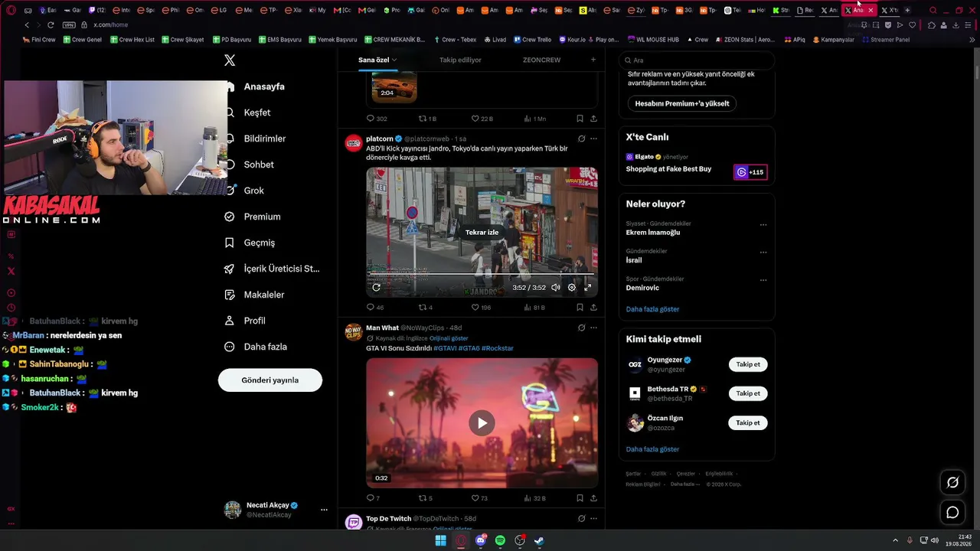
Task: Bookmark the Man What post
Action: pos(580,498)
